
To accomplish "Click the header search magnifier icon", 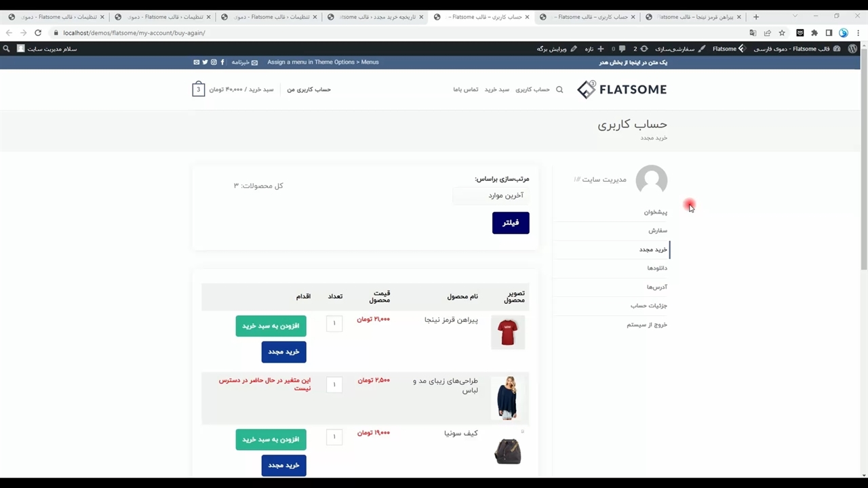I will (559, 89).
